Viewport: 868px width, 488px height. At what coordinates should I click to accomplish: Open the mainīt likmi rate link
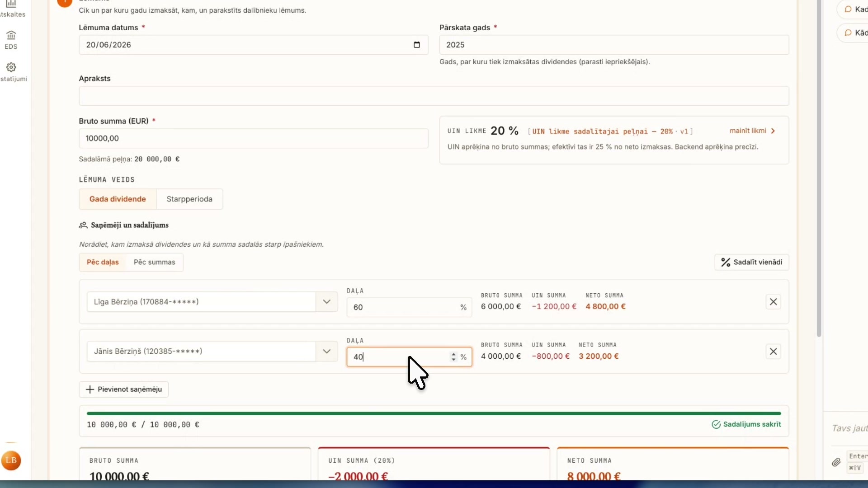752,131
